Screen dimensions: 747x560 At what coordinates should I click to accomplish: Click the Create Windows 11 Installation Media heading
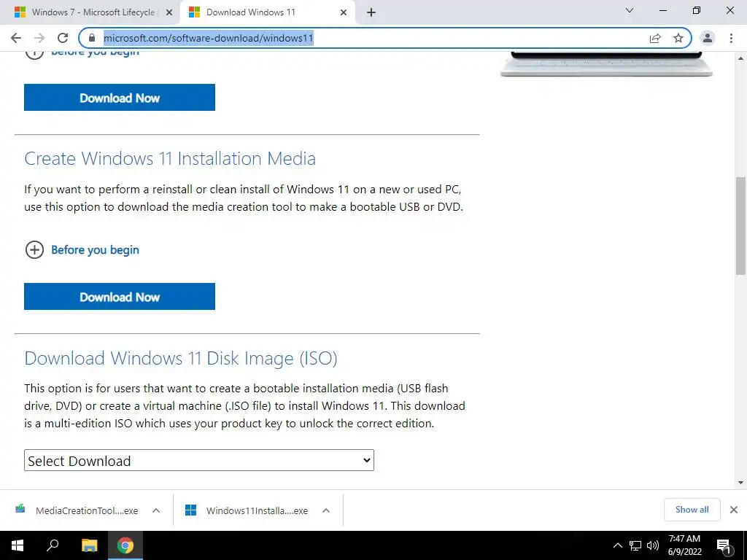170,158
